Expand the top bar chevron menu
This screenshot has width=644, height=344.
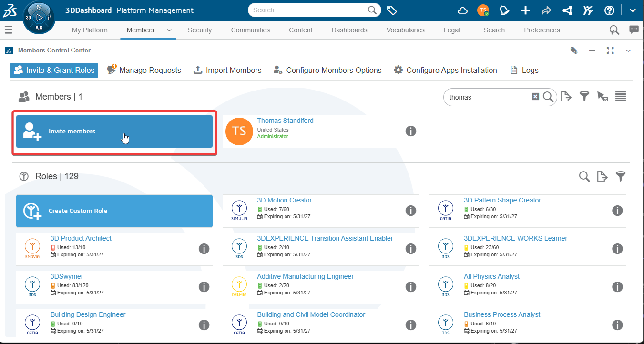tap(633, 10)
